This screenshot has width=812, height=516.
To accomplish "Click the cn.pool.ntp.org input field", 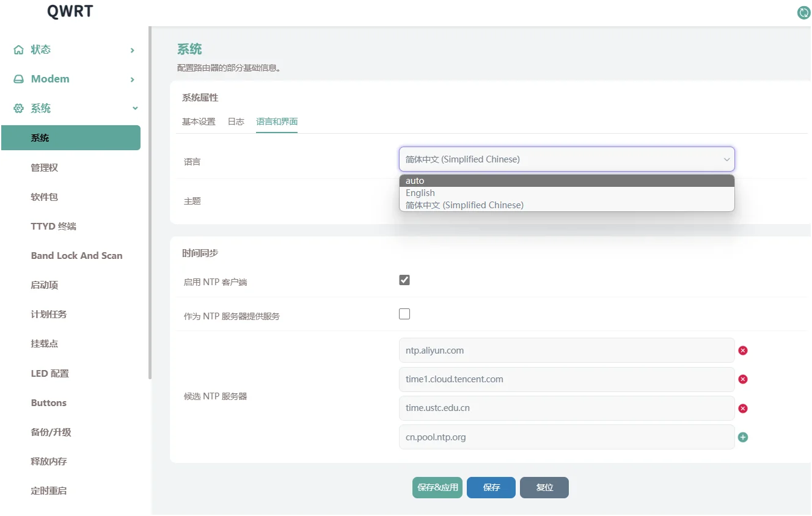I will 566,437.
